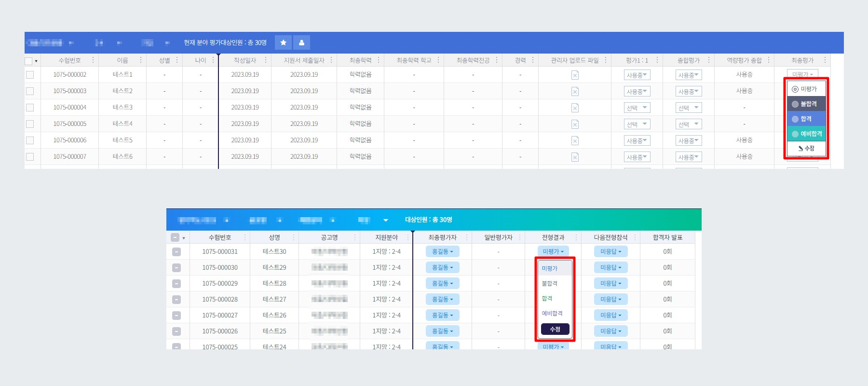Image resolution: width=868 pixels, height=386 pixels.
Task: Click 지원분야 column header in lower table
Action: (387, 237)
